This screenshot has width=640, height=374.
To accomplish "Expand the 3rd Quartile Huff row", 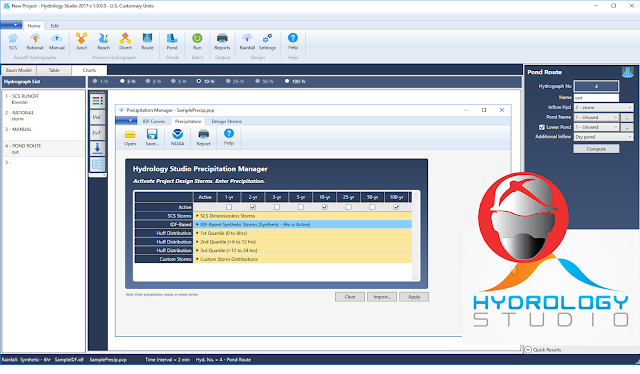I will tap(197, 250).
